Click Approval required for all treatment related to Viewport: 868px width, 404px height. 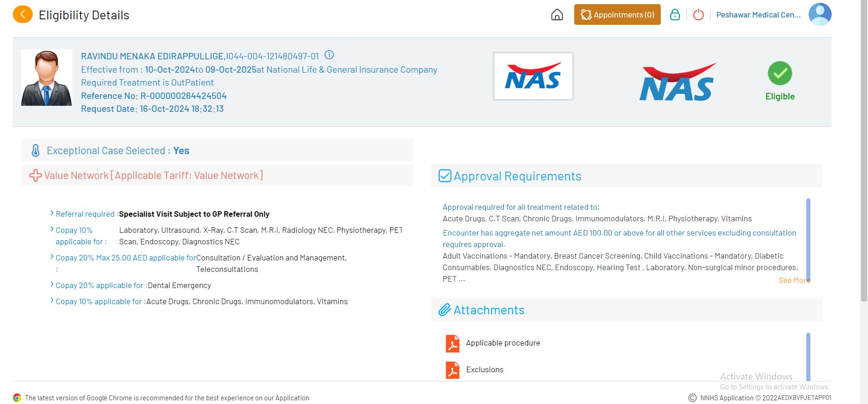pyautogui.click(x=521, y=207)
